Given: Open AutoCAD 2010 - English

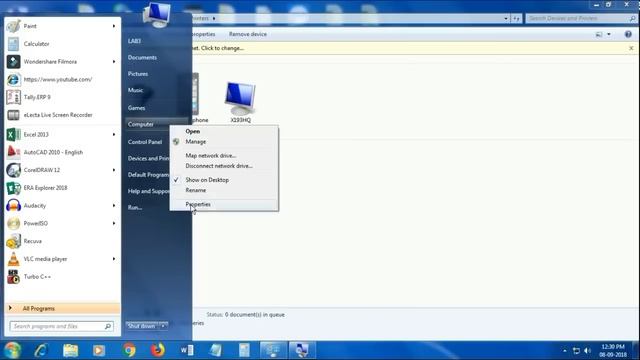Looking at the screenshot, I should tap(62, 152).
